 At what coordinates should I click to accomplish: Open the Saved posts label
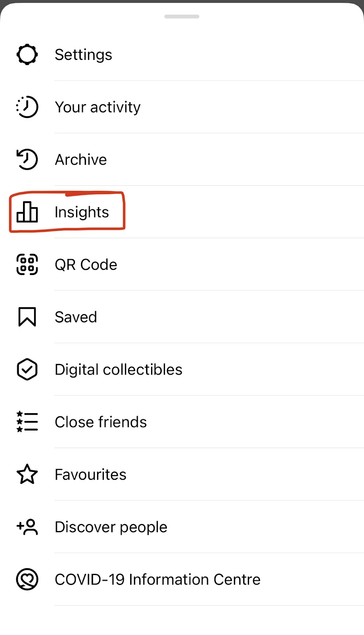click(x=76, y=317)
